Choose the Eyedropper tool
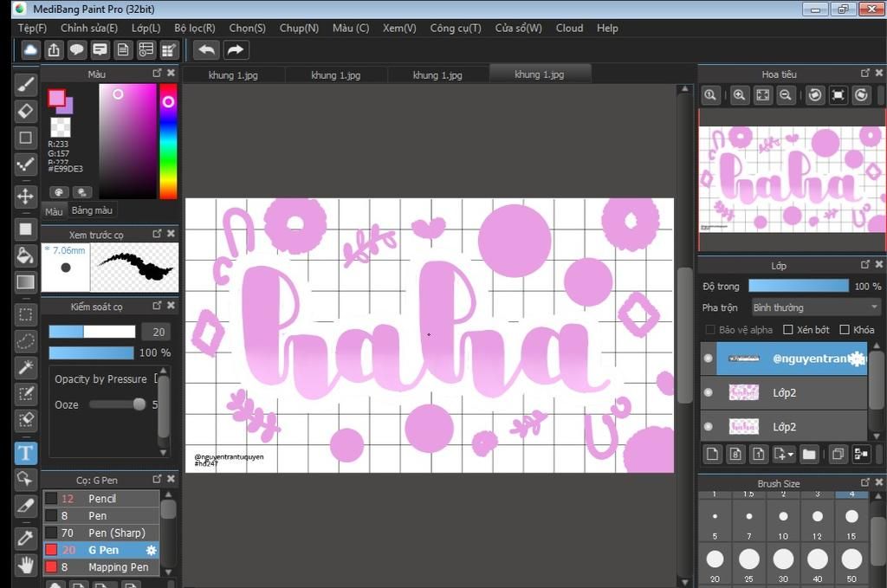The image size is (887, 588). tap(25, 538)
